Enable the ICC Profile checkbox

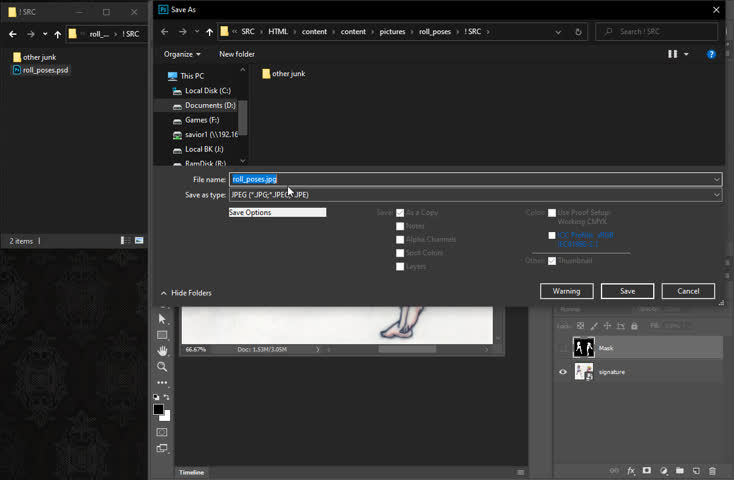coord(552,236)
